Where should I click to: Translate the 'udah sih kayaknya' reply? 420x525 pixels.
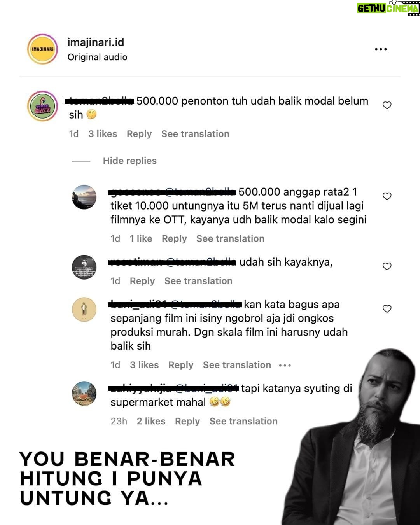coord(198,281)
